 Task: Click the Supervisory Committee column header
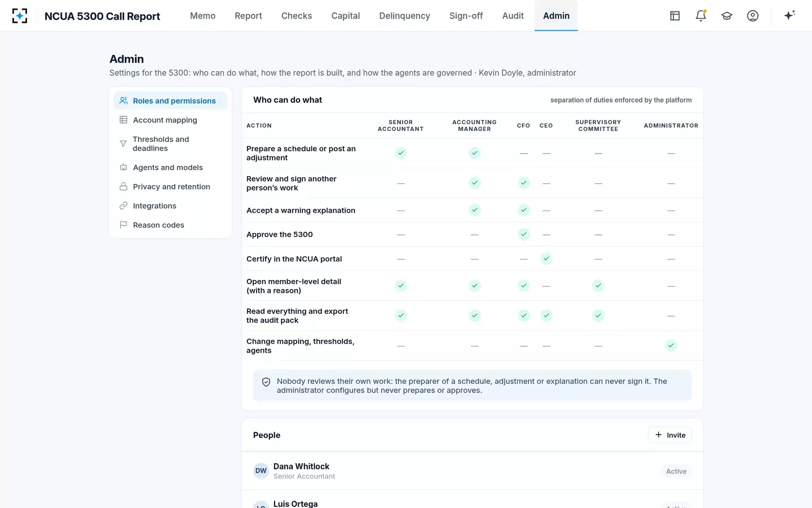tap(598, 125)
